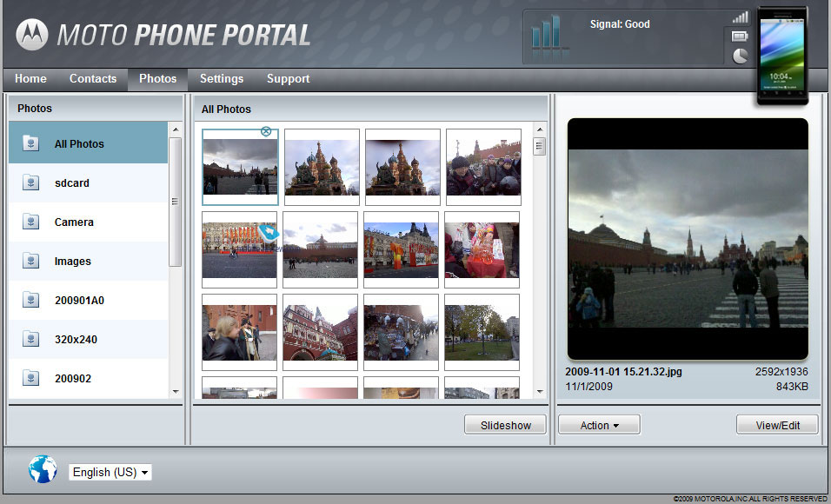Open the Action dropdown menu
Image resolution: width=831 pixels, height=504 pixels.
[x=600, y=425]
